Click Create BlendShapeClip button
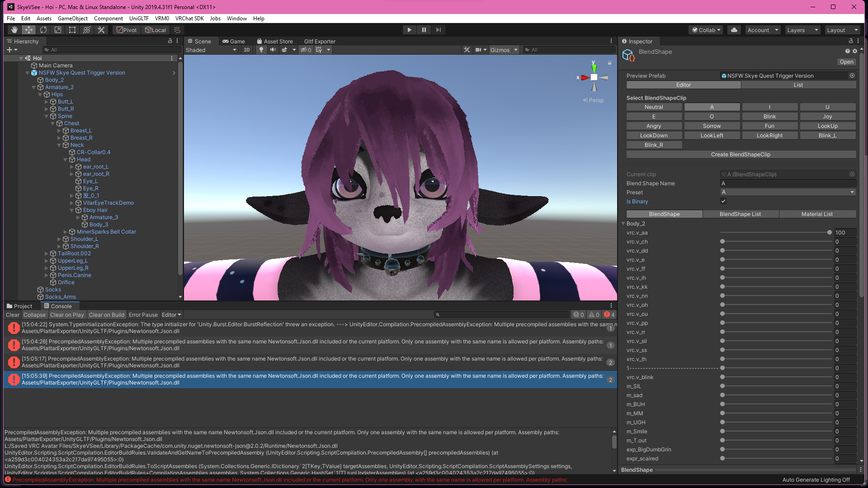 click(741, 155)
